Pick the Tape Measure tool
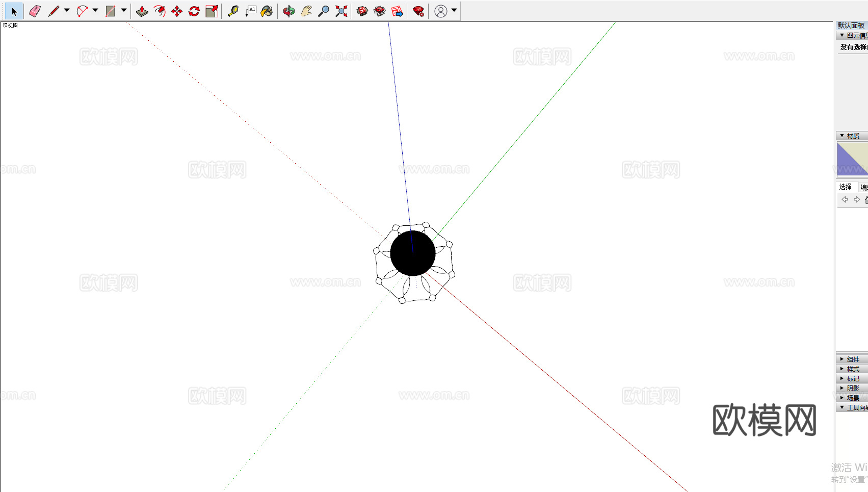This screenshot has width=868, height=492. [x=233, y=11]
